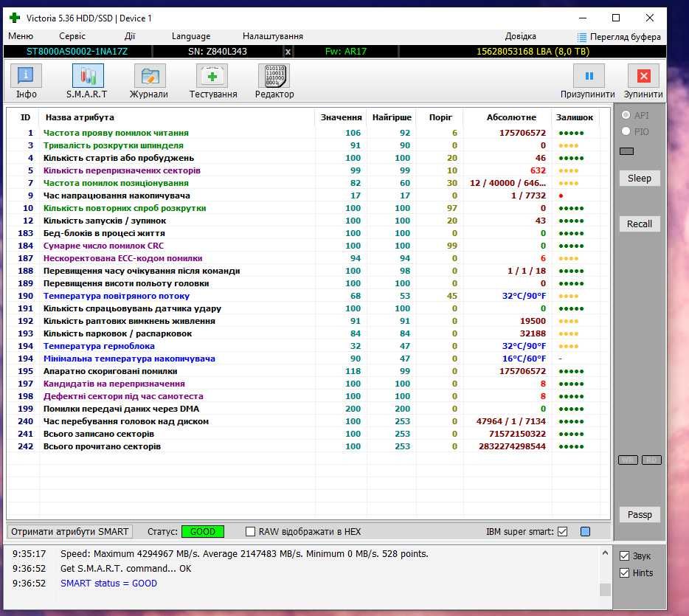
Task: Click the blue color square near IBM super smart
Action: pyautogui.click(x=585, y=532)
